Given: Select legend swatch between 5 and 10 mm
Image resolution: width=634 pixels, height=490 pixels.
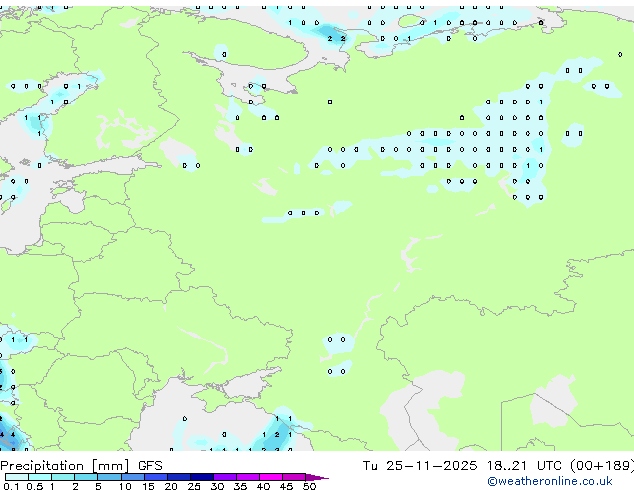Looking at the screenshot, I should pyautogui.click(x=109, y=477).
